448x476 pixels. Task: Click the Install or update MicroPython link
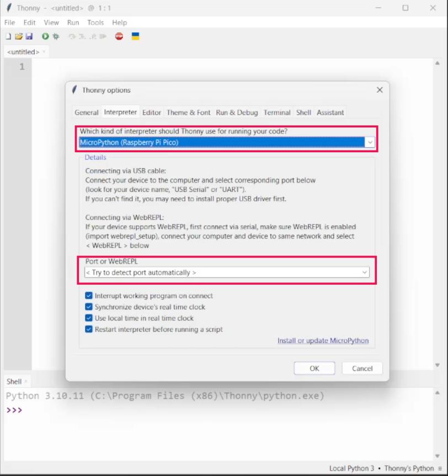[x=324, y=340]
